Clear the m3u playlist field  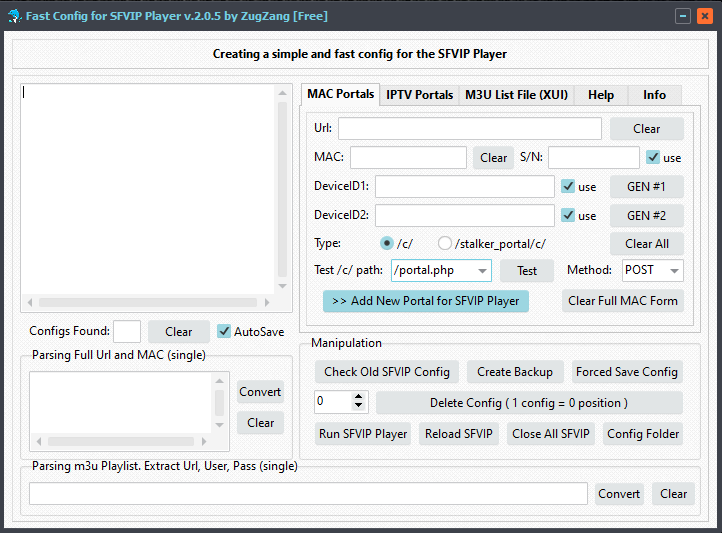pyautogui.click(x=673, y=494)
